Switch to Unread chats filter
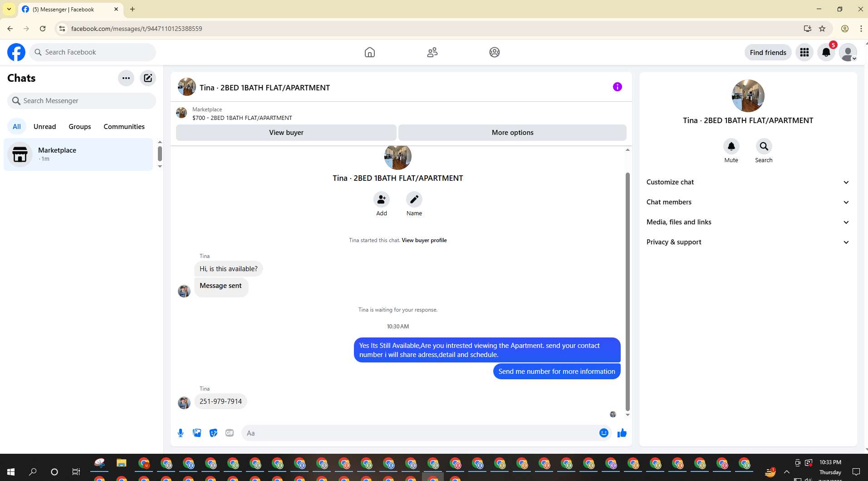The width and height of the screenshot is (868, 481). [45, 127]
